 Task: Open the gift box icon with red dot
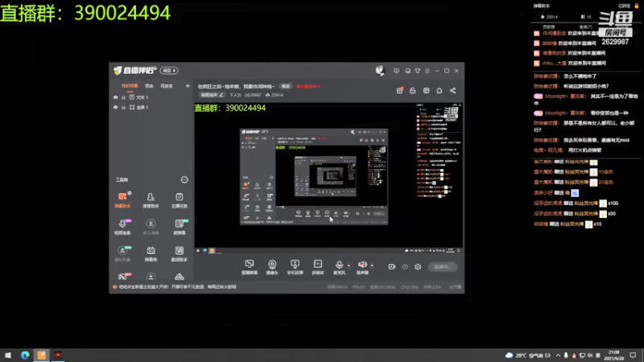399,90
